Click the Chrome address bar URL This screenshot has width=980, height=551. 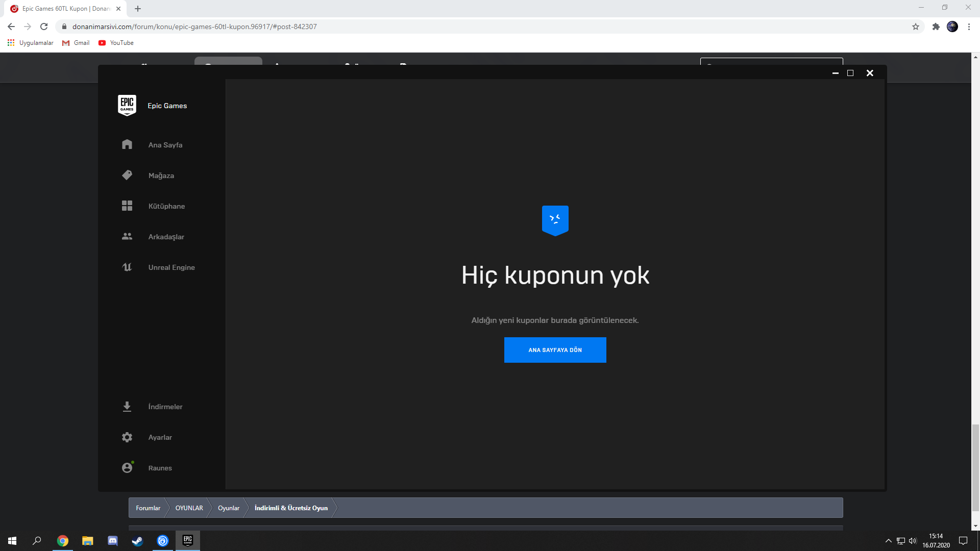click(194, 27)
